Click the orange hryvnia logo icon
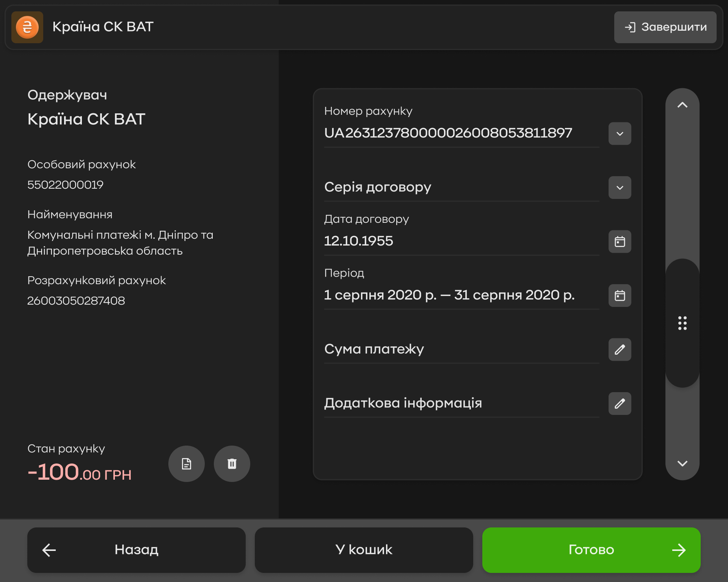Image resolution: width=728 pixels, height=582 pixels. click(x=27, y=27)
